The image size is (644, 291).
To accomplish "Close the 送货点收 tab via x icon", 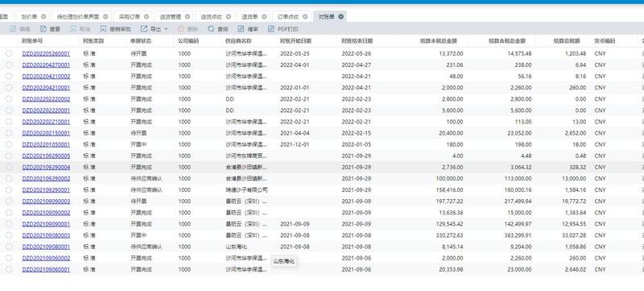I will click(229, 17).
